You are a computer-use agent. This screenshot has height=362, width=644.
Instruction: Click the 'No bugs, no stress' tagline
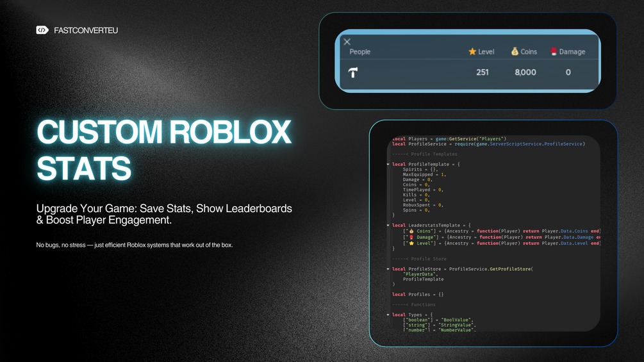135,245
